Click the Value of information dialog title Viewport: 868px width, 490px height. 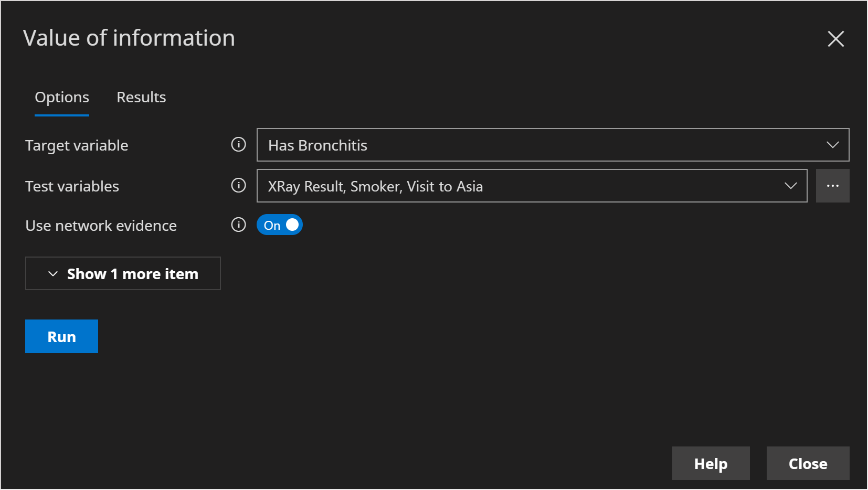pos(129,38)
